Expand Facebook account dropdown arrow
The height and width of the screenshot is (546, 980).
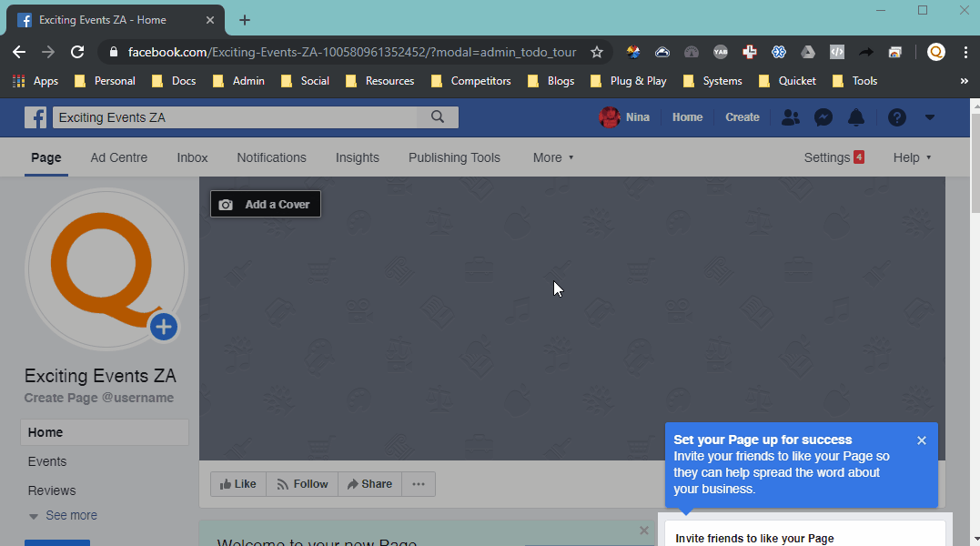point(929,117)
